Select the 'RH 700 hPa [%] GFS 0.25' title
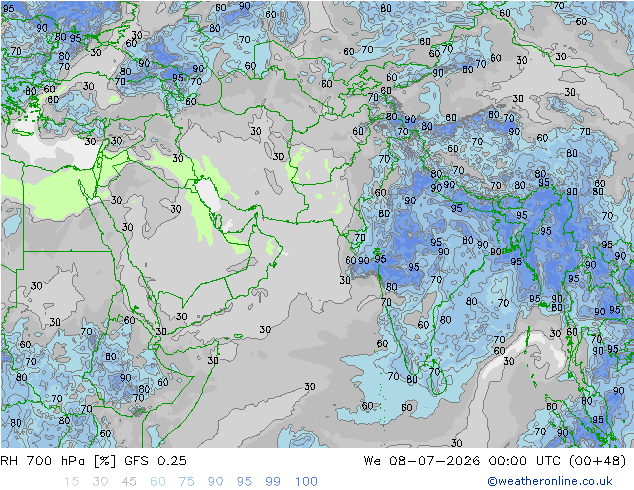This screenshot has width=634, height=490. pyautogui.click(x=93, y=461)
